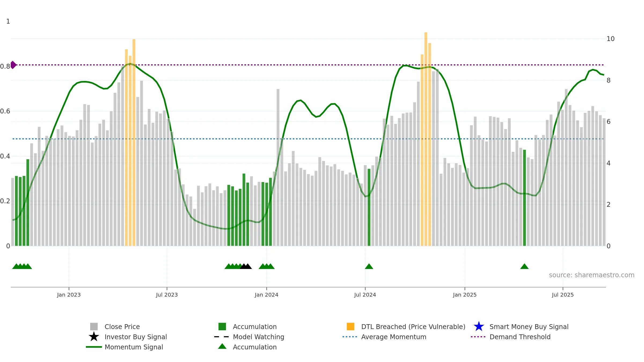Image resolution: width=644 pixels, height=362 pixels.
Task: Click the black Investor Buy Signal star icon
Action: click(x=94, y=337)
